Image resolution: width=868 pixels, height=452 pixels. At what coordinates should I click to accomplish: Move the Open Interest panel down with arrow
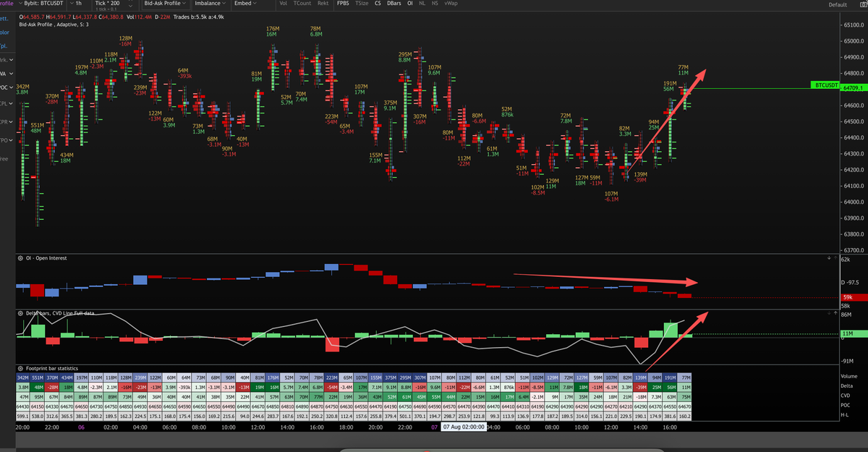[829, 257]
